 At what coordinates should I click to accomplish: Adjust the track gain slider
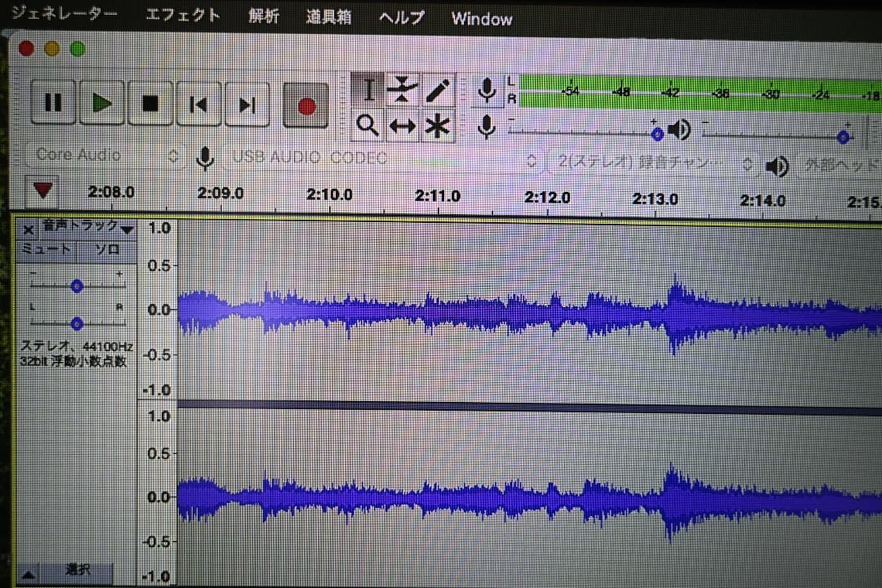77,286
